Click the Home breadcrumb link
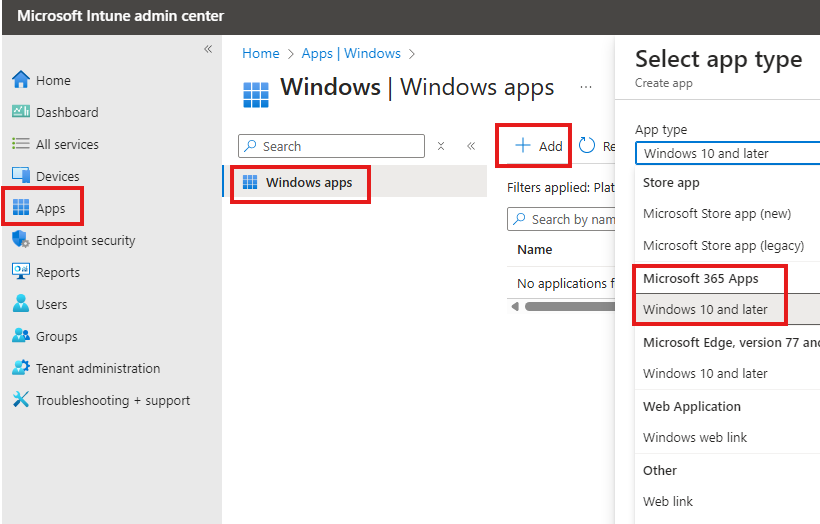Viewport: 820px width, 524px height. pos(260,53)
